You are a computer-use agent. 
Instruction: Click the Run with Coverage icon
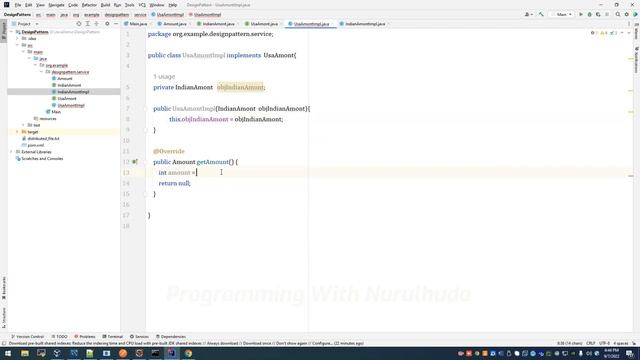click(598, 15)
